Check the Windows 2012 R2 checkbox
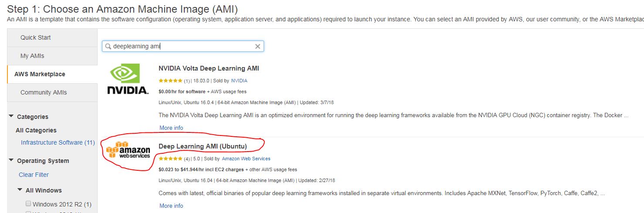The image size is (644, 213). pyautogui.click(x=28, y=204)
